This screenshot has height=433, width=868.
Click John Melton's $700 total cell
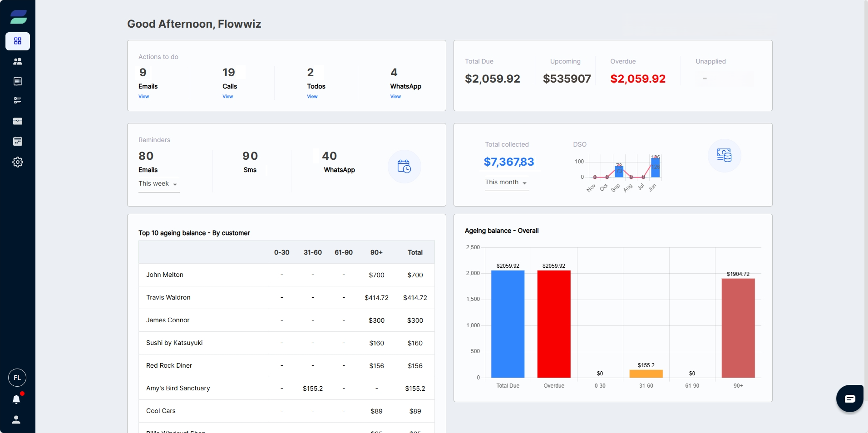(415, 275)
